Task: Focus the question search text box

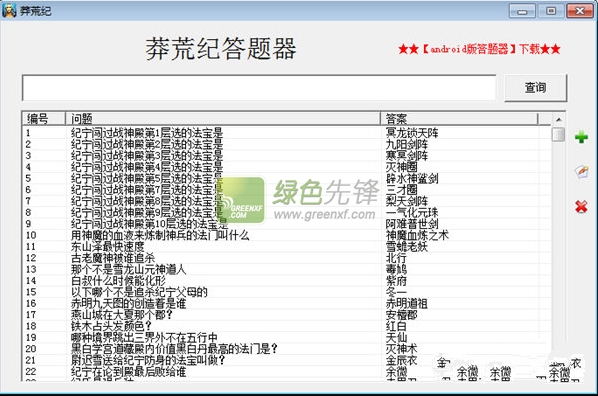Action: coord(259,88)
